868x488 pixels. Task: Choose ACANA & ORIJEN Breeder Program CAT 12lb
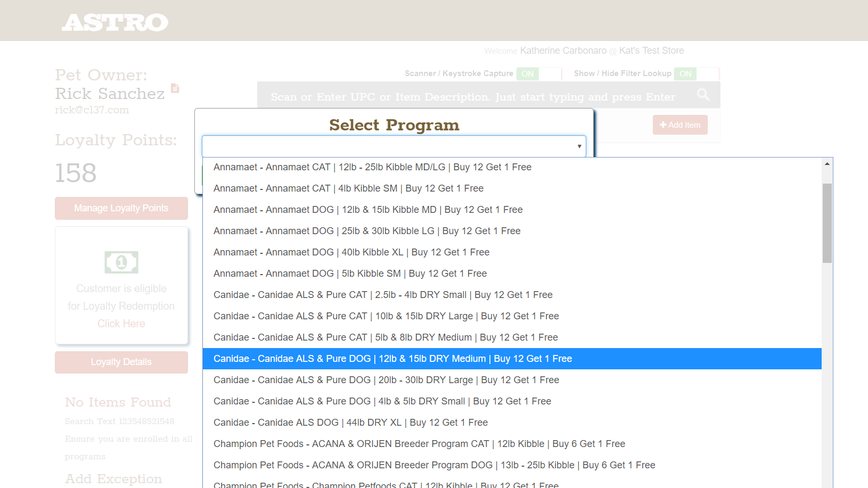coord(512,444)
